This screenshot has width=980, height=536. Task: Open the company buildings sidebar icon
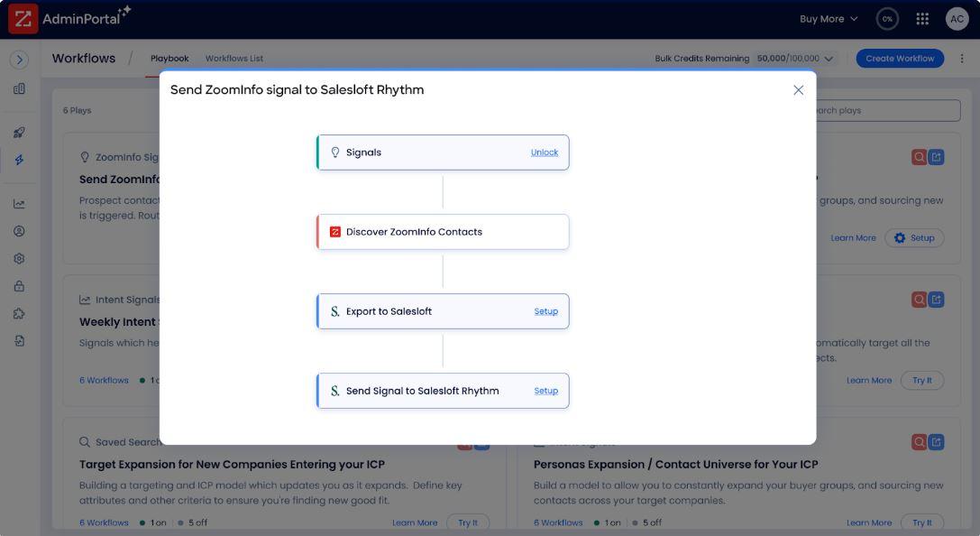click(x=19, y=88)
